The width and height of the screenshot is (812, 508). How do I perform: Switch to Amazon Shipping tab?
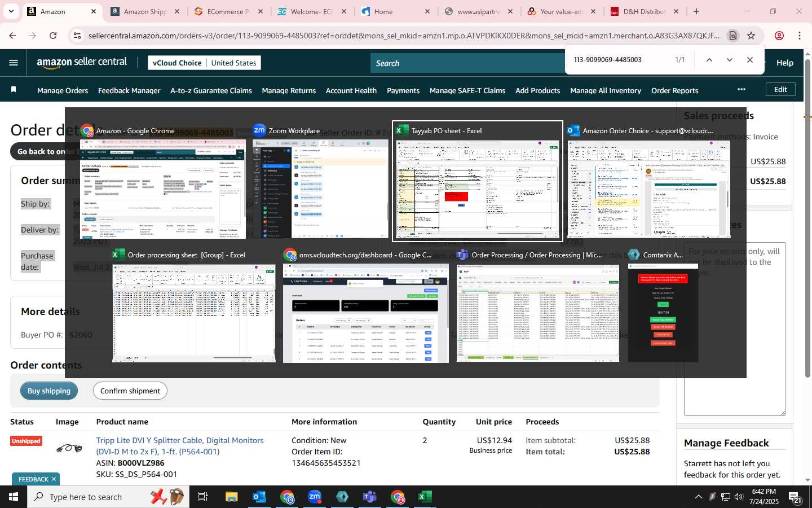pos(145,11)
